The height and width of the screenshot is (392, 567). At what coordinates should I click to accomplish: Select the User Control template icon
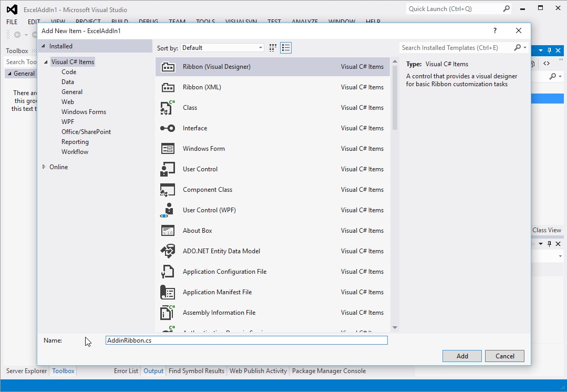pos(168,169)
